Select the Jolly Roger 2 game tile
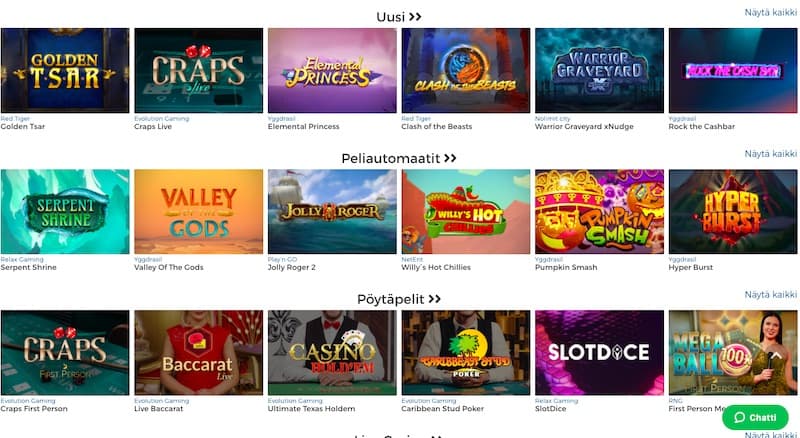This screenshot has height=438, width=800. click(x=332, y=211)
